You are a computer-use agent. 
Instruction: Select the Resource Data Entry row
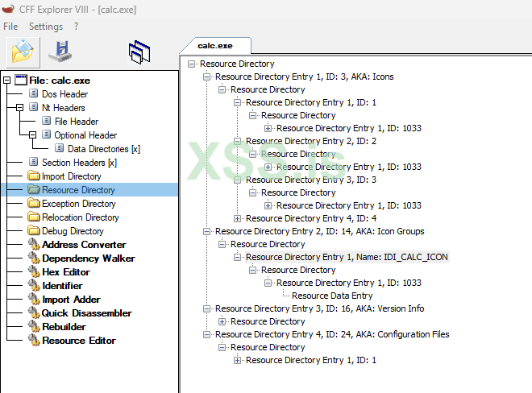coord(332,296)
